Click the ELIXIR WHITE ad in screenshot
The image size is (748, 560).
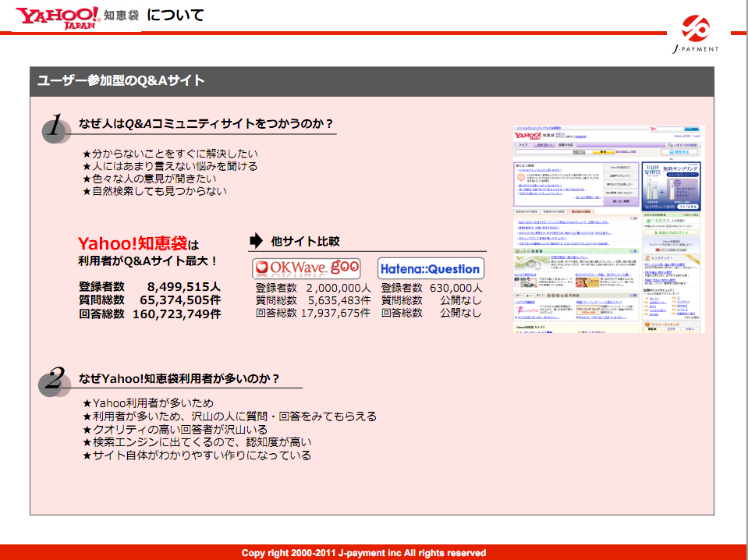click(x=672, y=186)
